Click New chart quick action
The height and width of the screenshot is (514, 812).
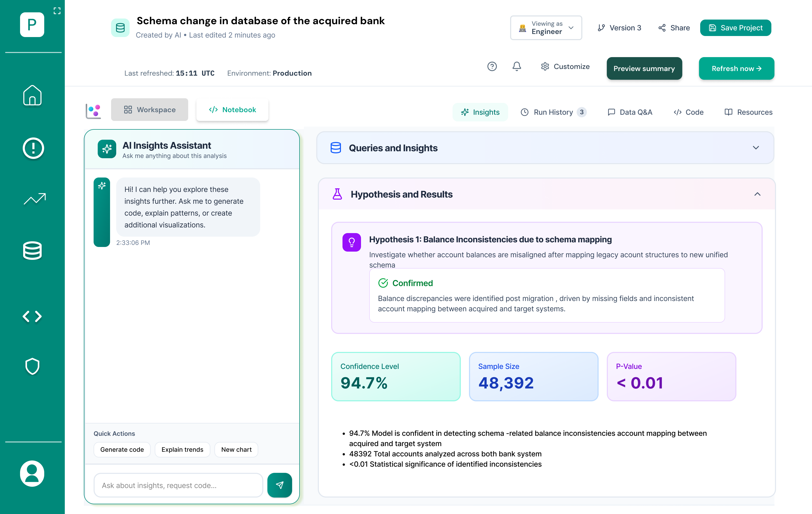[x=236, y=449]
